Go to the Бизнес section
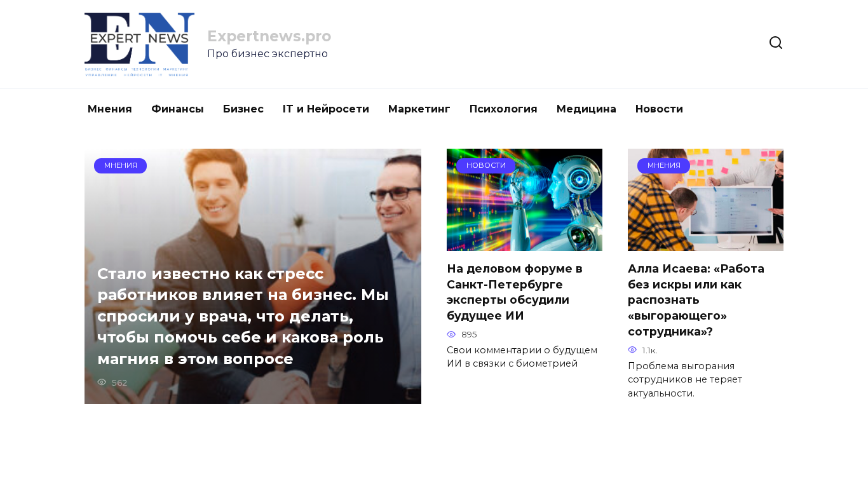The width and height of the screenshot is (868, 488). [x=243, y=109]
